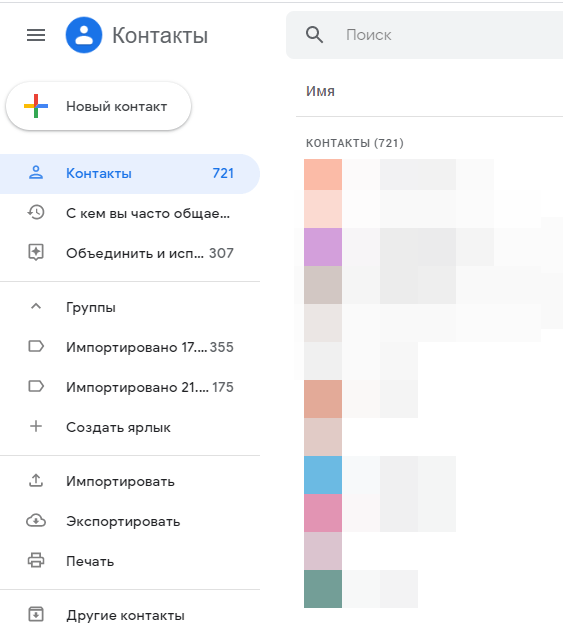Click the merge and fix icon
Screen dimensions: 563x641
point(36,253)
